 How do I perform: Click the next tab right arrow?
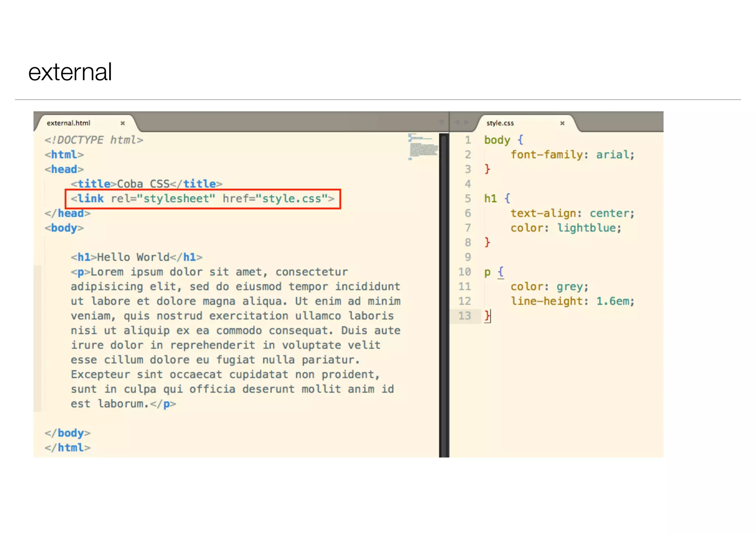467,122
